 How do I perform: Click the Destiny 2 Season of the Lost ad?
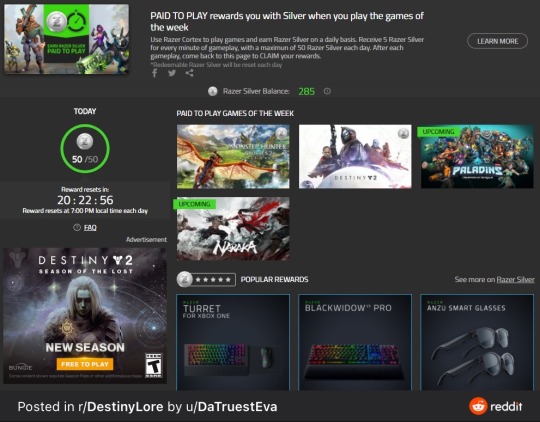click(x=85, y=316)
